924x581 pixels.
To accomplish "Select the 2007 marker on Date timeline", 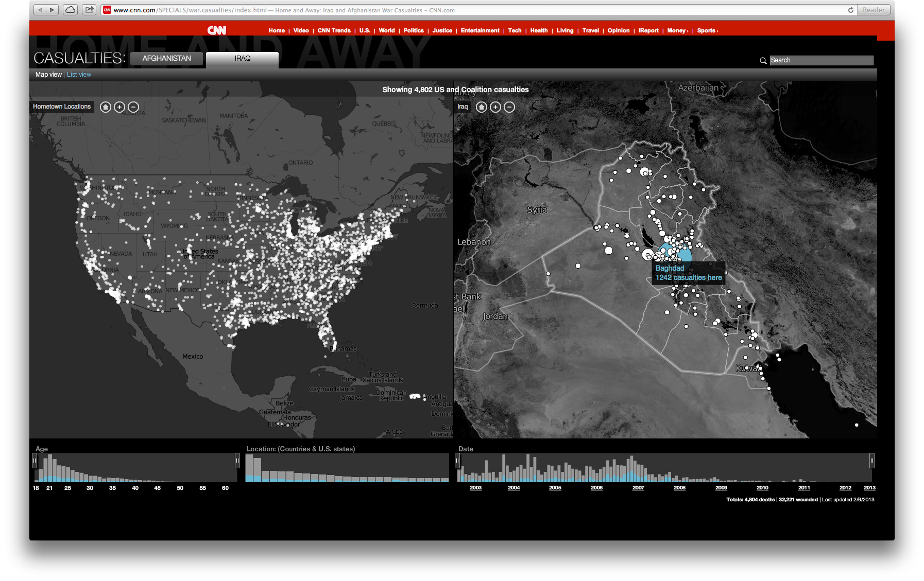I will click(638, 488).
